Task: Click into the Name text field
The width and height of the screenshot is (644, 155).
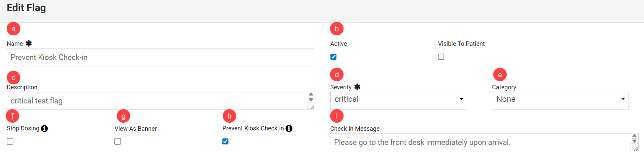Action: (x=161, y=58)
